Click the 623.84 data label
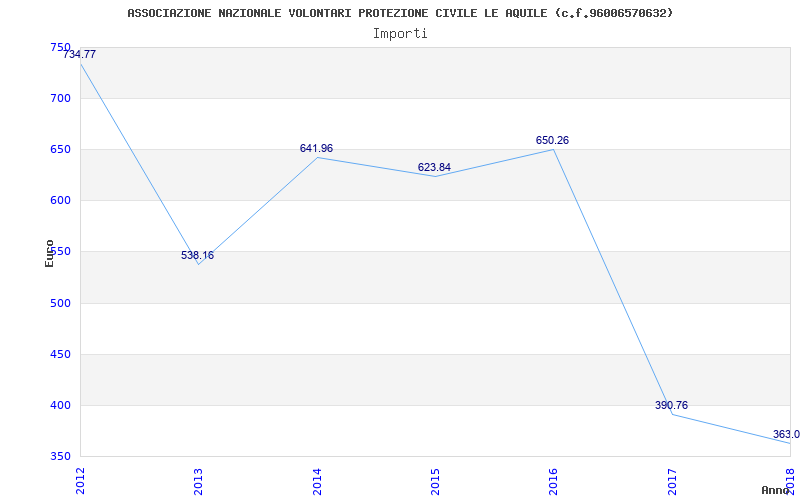Viewport: 800px width, 500px height. pyautogui.click(x=434, y=167)
